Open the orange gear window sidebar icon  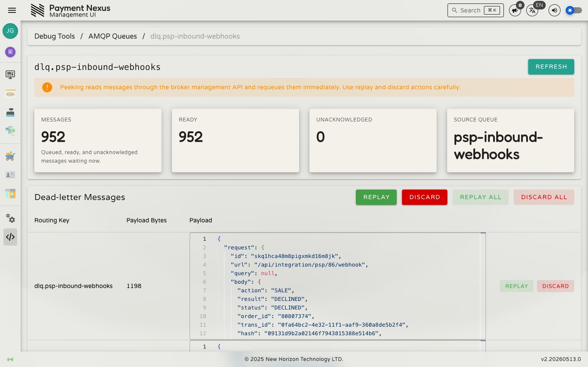(10, 94)
